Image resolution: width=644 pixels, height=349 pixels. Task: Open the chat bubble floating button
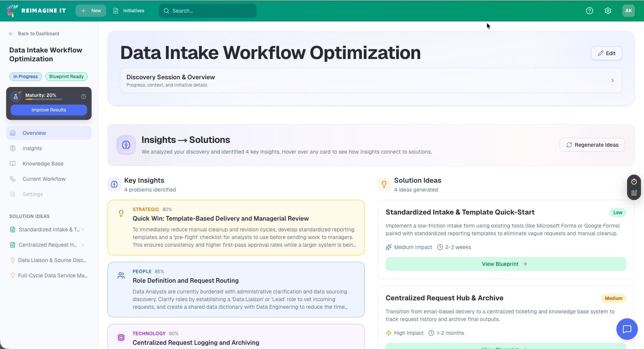(x=627, y=329)
